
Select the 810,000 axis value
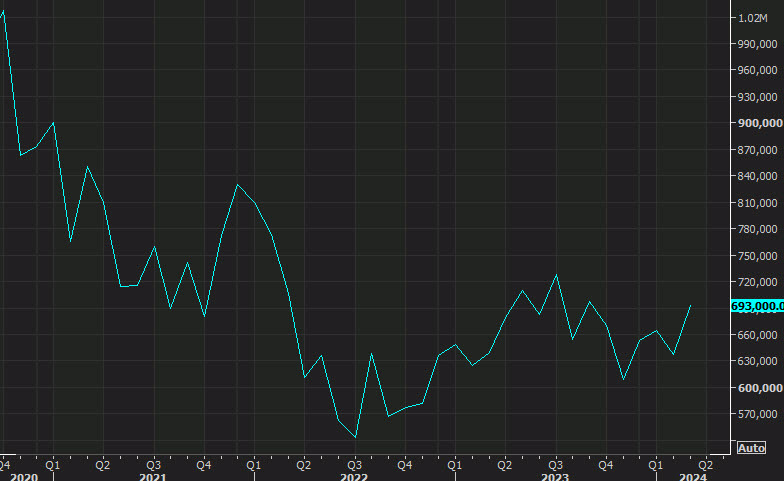(x=757, y=202)
